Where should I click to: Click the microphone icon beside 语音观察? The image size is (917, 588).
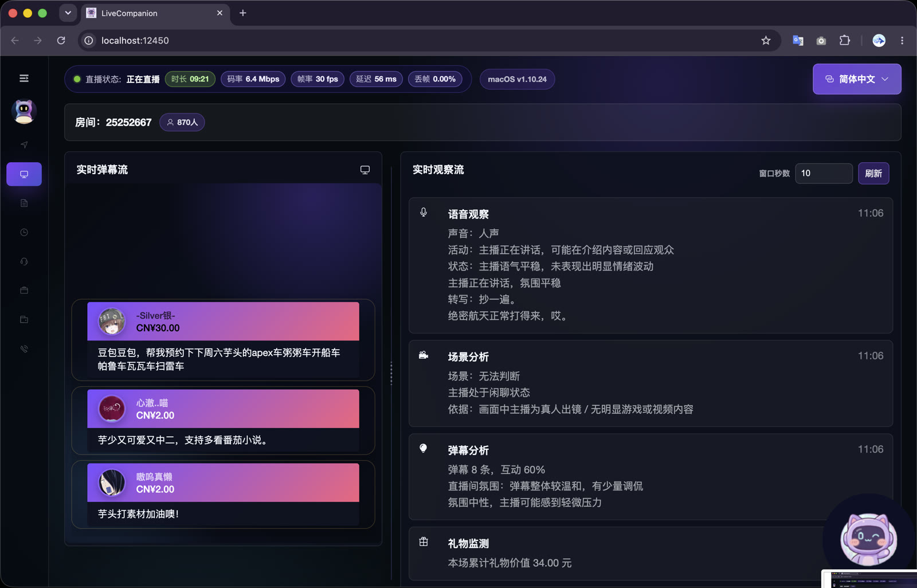424,213
